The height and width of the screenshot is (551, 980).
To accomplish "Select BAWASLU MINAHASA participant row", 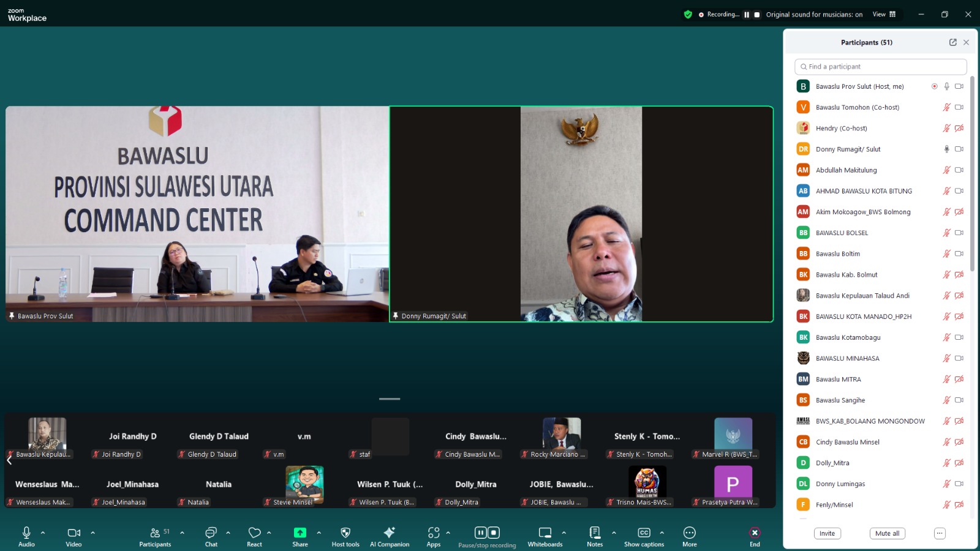I will click(x=880, y=358).
